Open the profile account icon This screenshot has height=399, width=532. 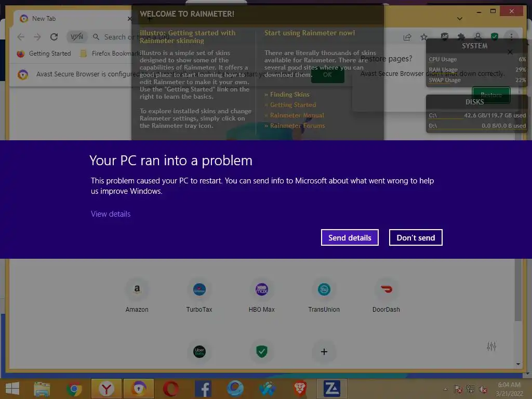(478, 36)
